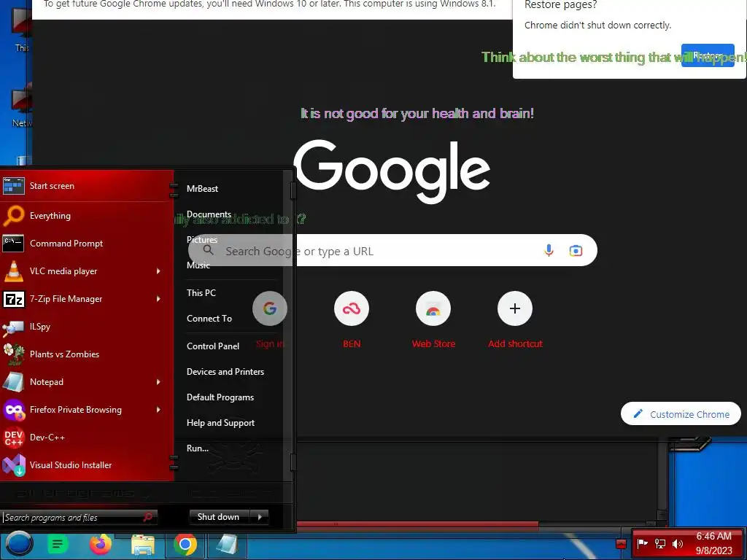This screenshot has height=560, width=747.
Task: Click the voice search microphone icon
Action: 549,251
